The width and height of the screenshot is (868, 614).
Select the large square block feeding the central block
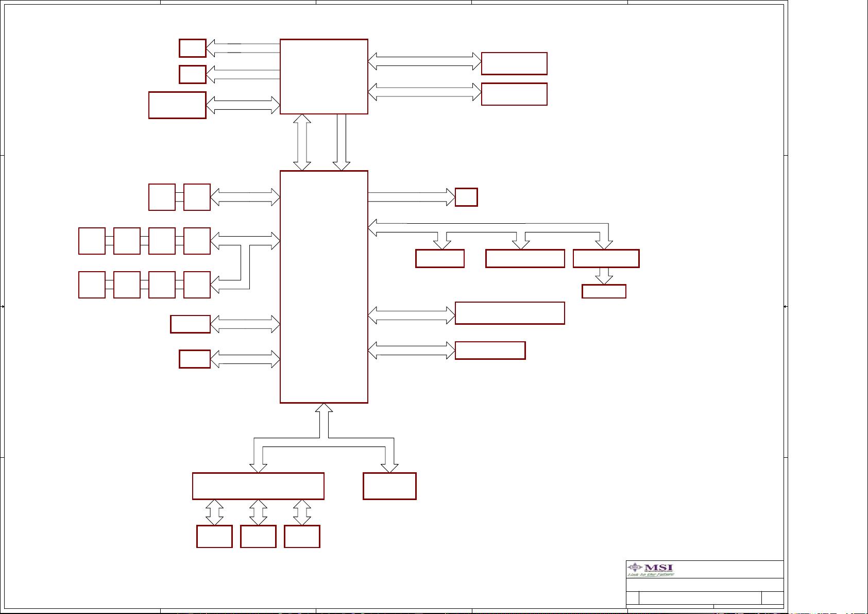(324, 76)
